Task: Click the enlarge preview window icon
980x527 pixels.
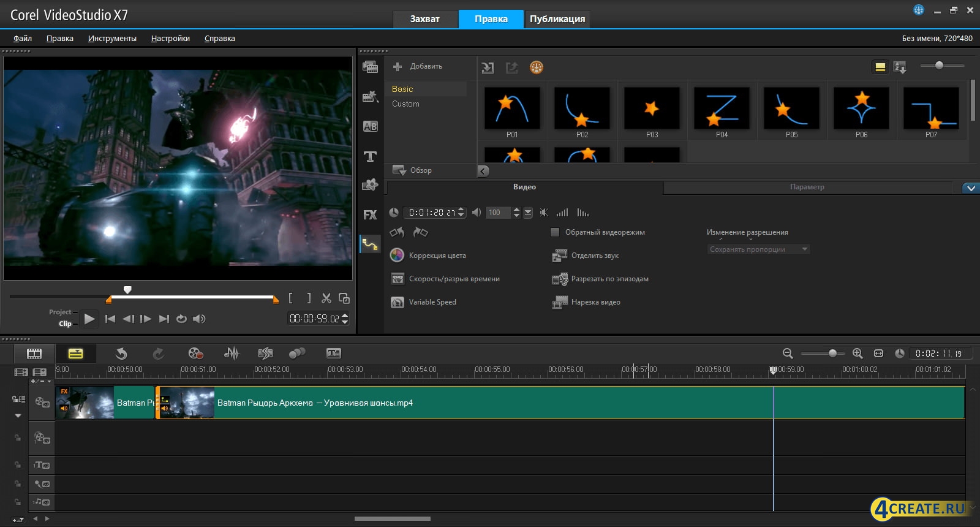Action: point(344,298)
